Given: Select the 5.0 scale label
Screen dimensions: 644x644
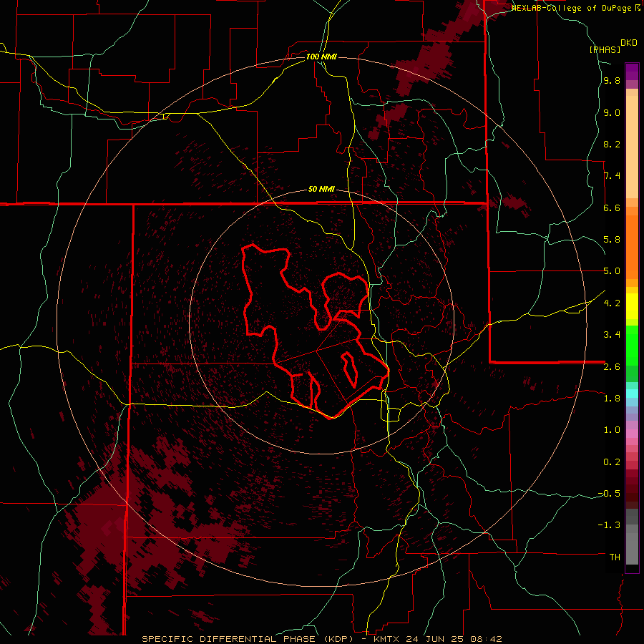Looking at the screenshot, I should [612, 271].
